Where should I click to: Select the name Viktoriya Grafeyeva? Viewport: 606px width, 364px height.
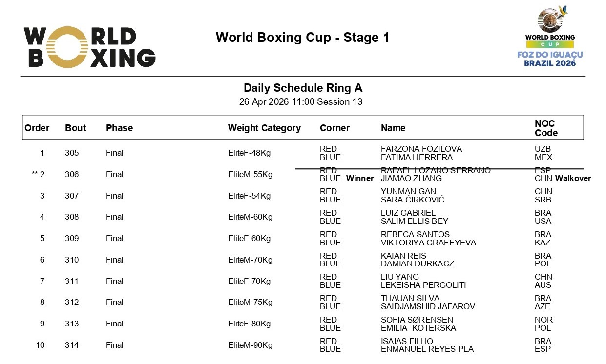tap(428, 243)
